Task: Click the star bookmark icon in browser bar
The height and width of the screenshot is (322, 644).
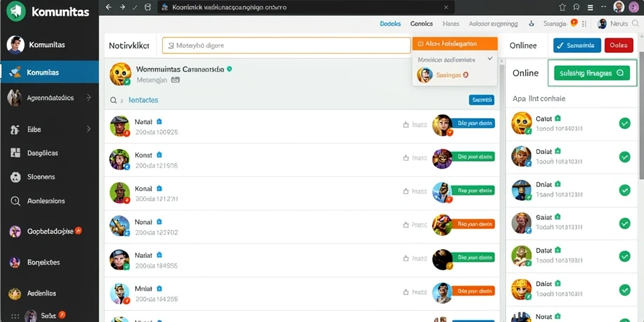Action: (562, 7)
